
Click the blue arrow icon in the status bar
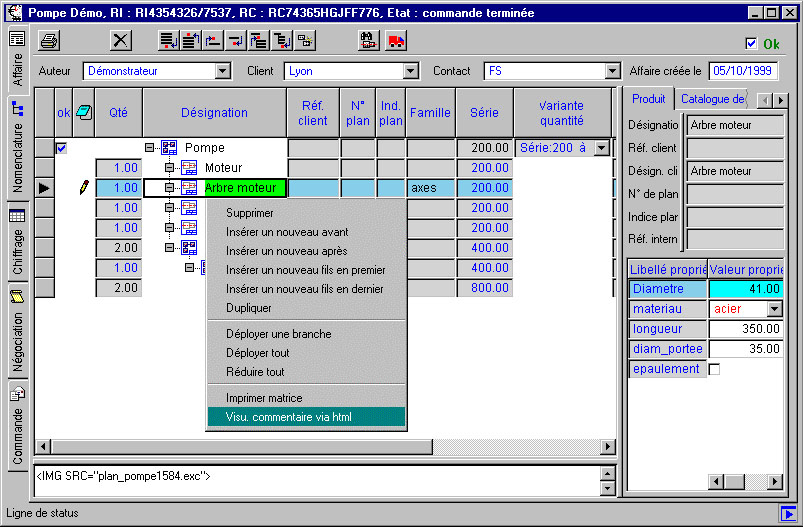click(788, 513)
